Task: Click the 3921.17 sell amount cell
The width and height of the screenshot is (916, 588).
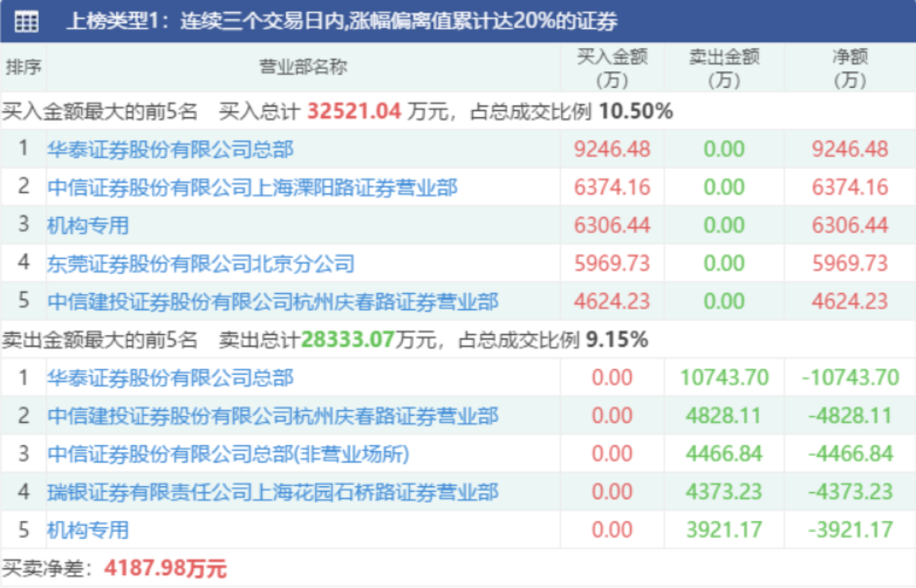Action: [x=724, y=530]
